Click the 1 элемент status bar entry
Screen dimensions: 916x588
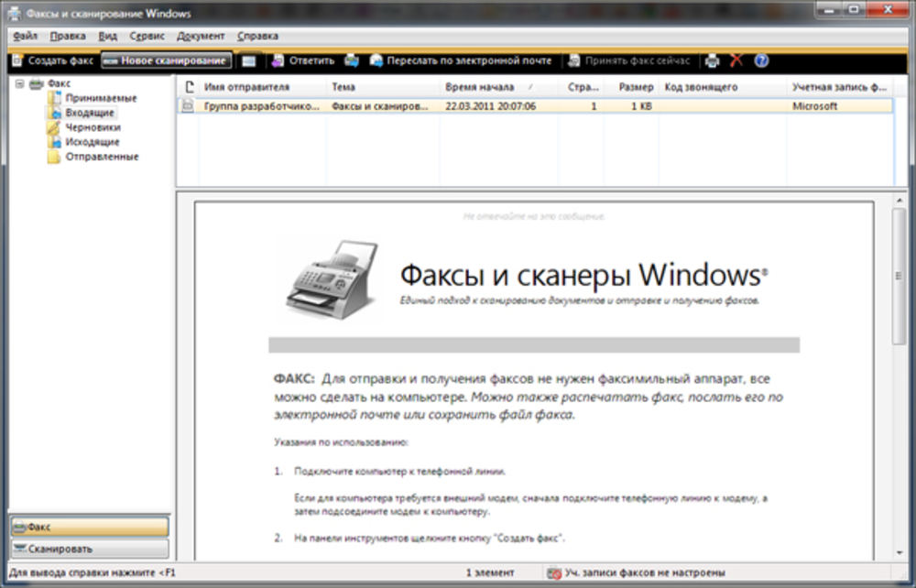[x=489, y=573]
